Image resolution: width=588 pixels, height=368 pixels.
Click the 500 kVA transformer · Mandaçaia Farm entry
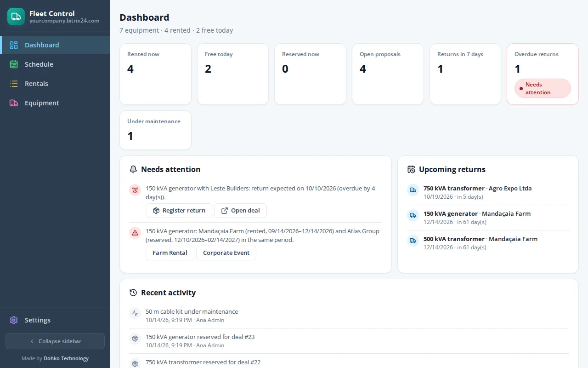(488, 243)
